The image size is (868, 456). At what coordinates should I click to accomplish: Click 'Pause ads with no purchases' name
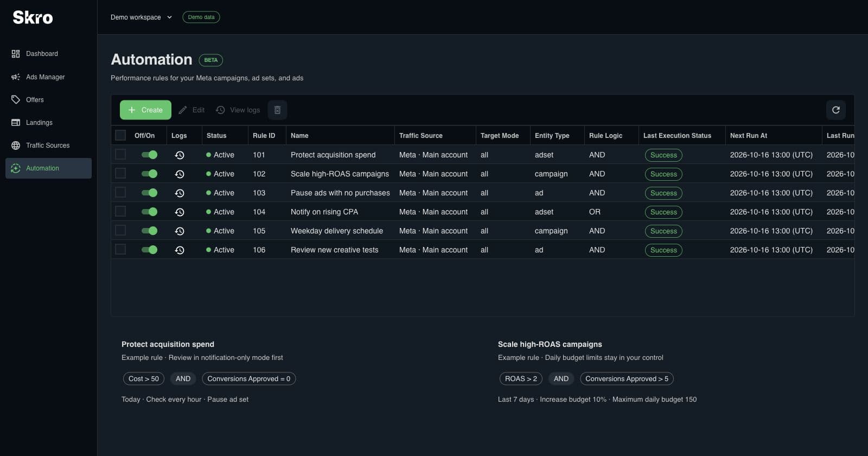coord(340,193)
